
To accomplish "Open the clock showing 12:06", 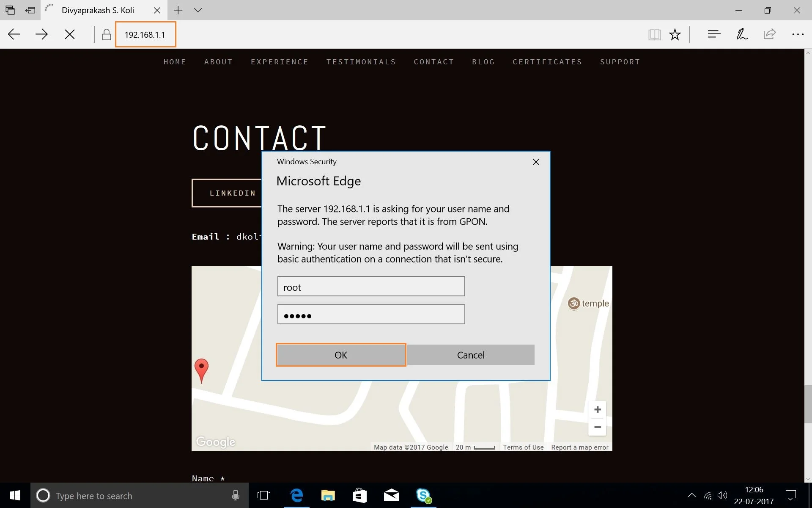I will point(754,495).
